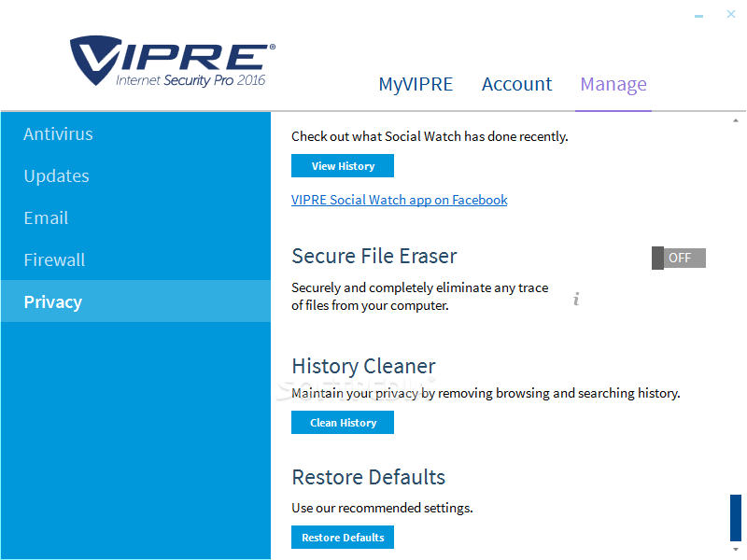Viewport: 747px width, 560px height.
Task: Click the Clean History button
Action: 343,423
